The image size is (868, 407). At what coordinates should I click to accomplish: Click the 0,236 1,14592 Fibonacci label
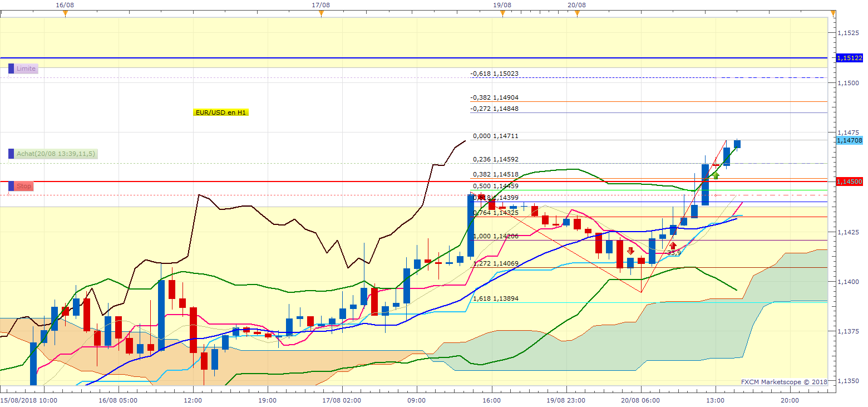496,159
